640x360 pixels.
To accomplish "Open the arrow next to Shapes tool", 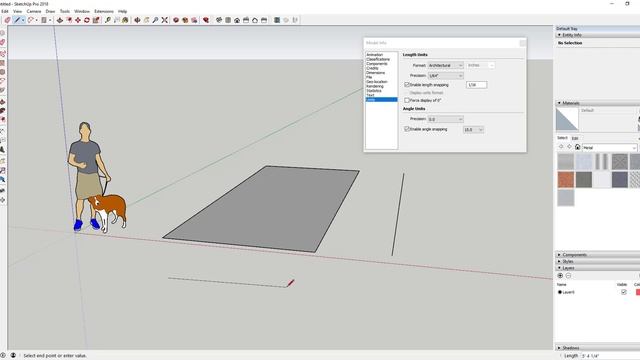I will 50,20.
